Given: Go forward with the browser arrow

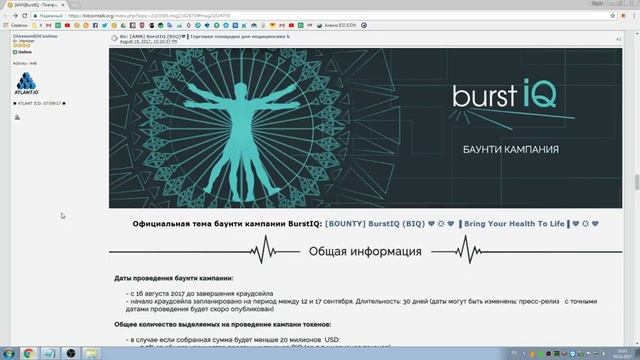Looking at the screenshot, I should pyautogui.click(x=15, y=16).
